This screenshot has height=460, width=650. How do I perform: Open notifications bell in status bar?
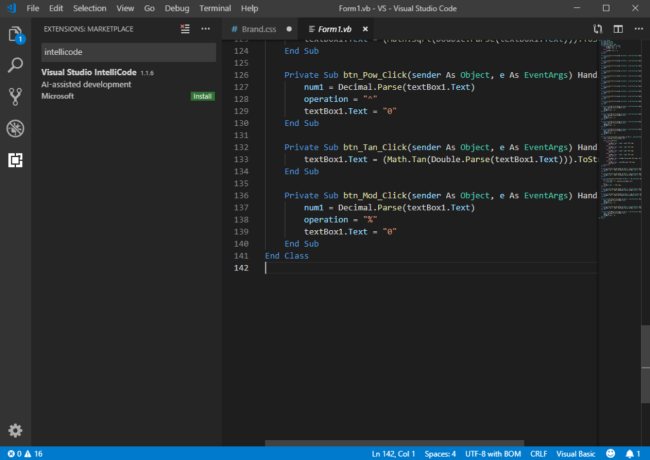tap(633, 454)
